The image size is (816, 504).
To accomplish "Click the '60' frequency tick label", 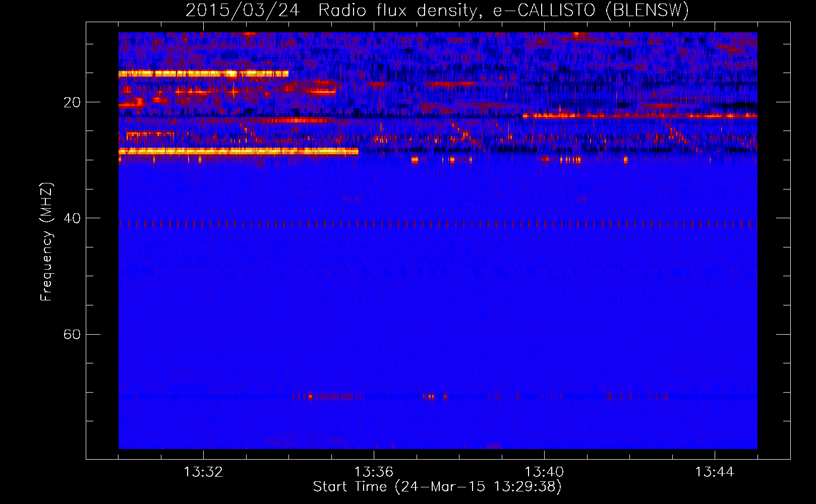I will (x=72, y=335).
